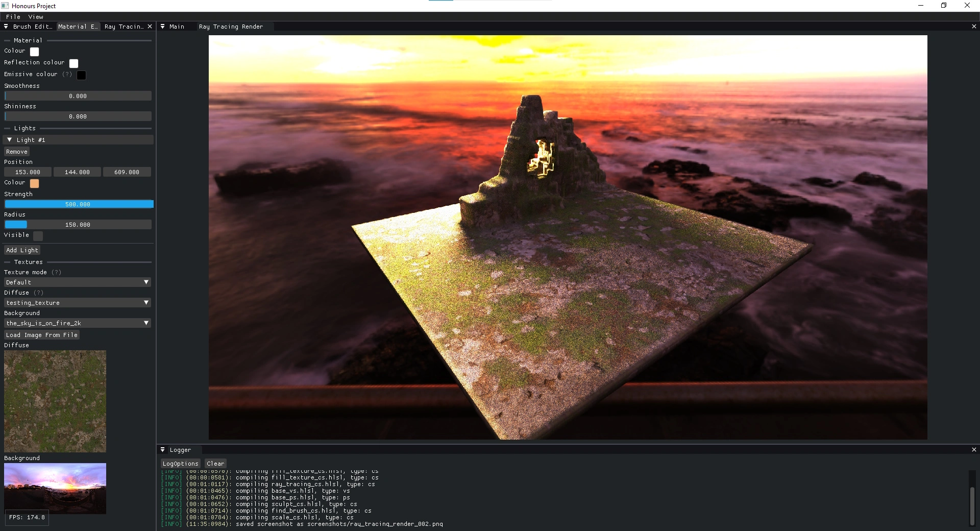The height and width of the screenshot is (531, 980).
Task: Click Load Image From File button
Action: pos(42,335)
